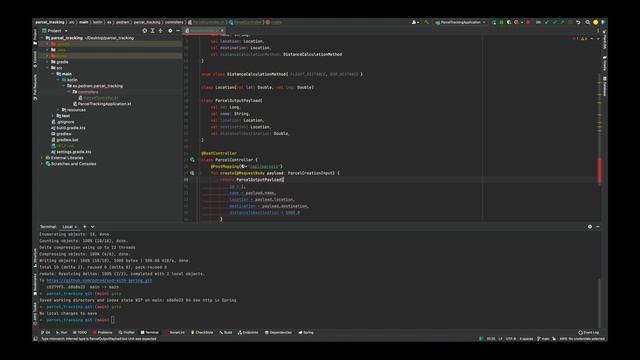Screen dimensions: 640x360
Task: Expand the gradle folder in the project tree
Action: click(48, 62)
